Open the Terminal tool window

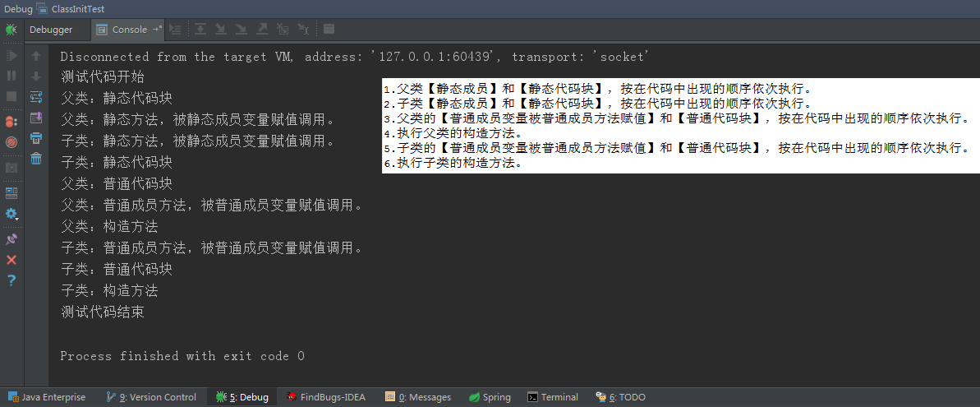pyautogui.click(x=553, y=397)
